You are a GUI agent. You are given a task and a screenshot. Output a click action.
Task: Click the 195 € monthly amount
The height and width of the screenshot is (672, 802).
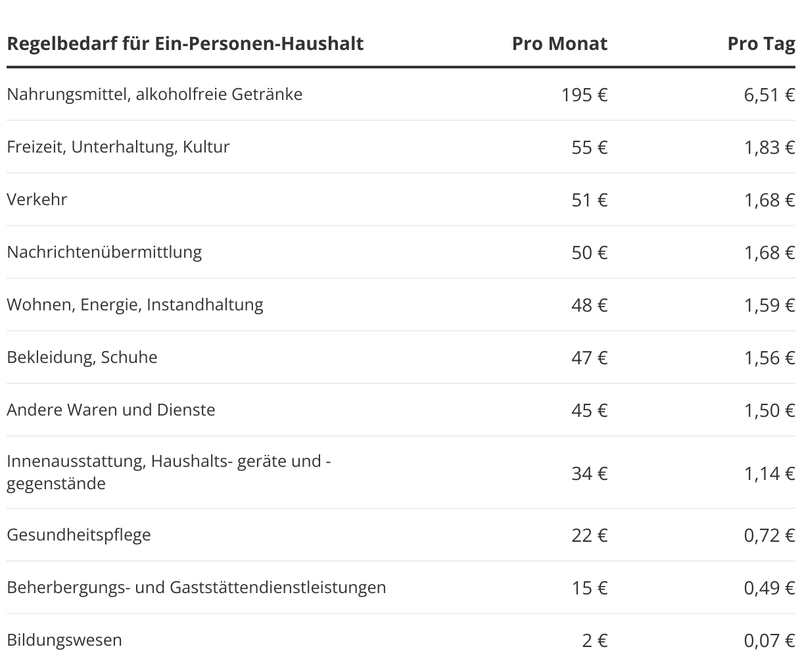coord(584,95)
